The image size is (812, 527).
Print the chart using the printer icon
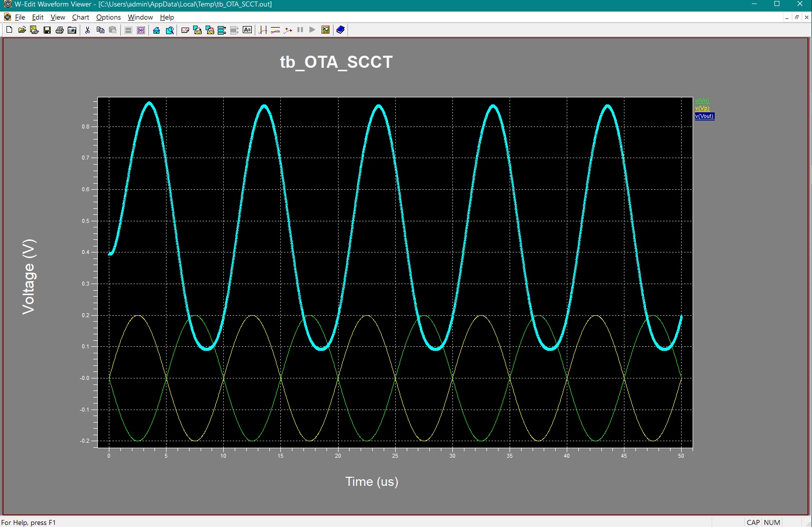[x=60, y=30]
